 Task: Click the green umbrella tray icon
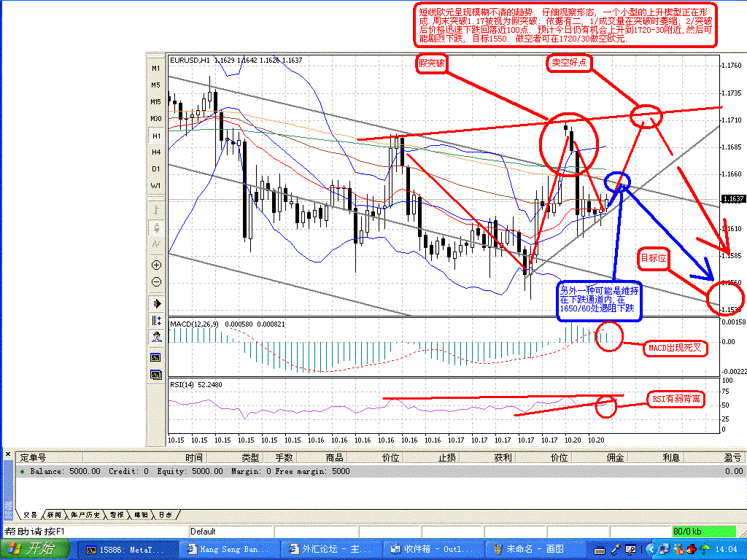(x=706, y=550)
